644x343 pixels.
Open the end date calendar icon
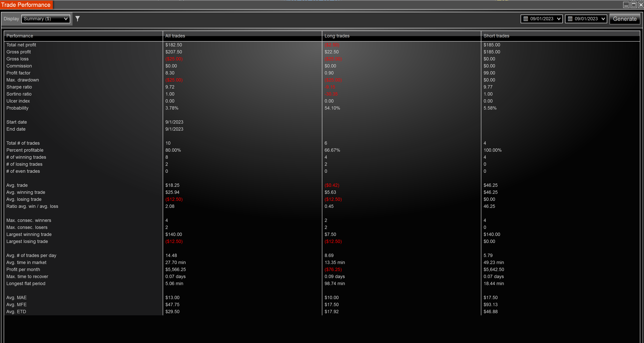(x=570, y=19)
